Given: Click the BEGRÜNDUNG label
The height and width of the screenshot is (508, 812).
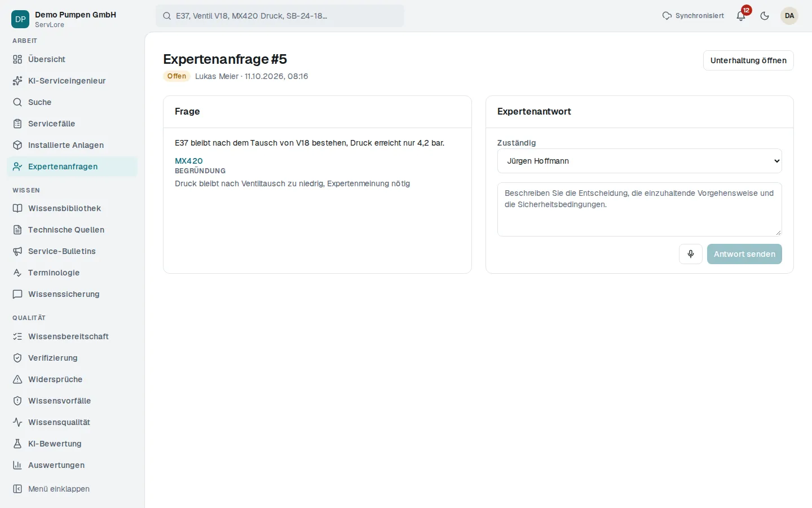Looking at the screenshot, I should click(200, 171).
